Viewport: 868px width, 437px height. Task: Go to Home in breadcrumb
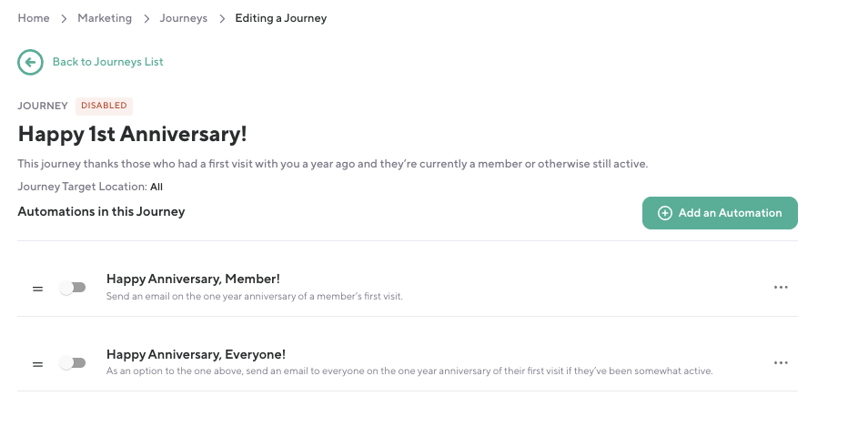(34, 18)
